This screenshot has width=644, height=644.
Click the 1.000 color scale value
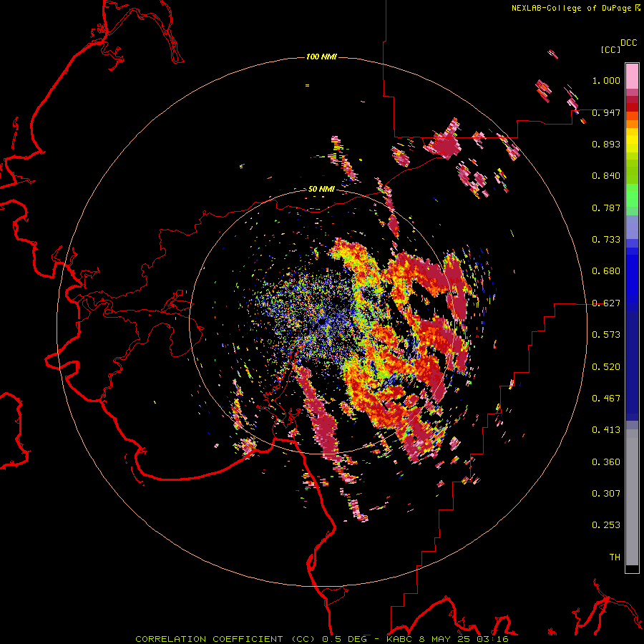click(x=606, y=80)
